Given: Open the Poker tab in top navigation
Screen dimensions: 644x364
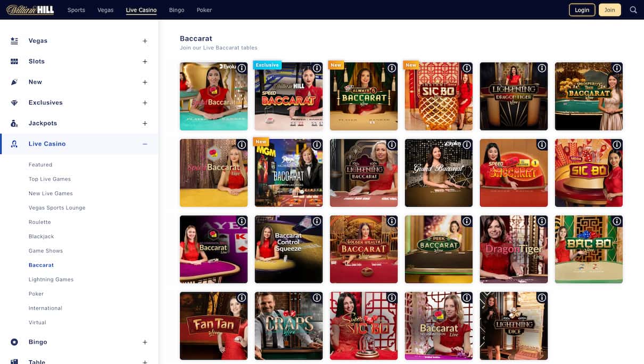Looking at the screenshot, I should 204,10.
